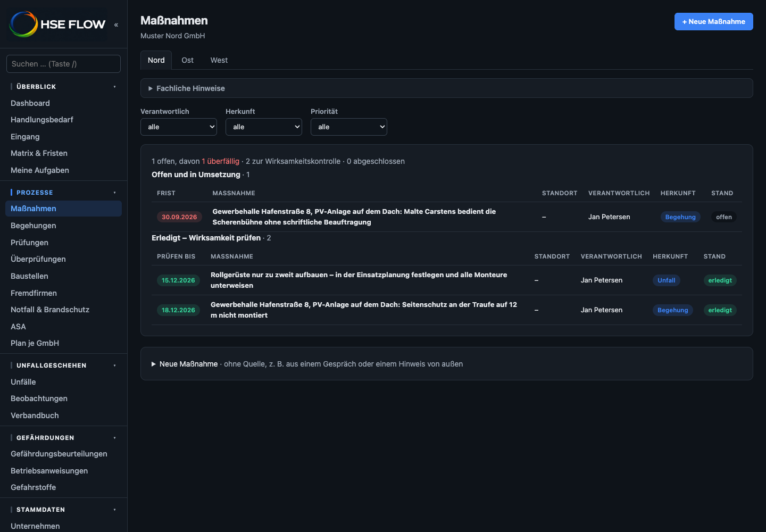766x532 pixels.
Task: Open Meine Aufgaben
Action: click(x=63, y=170)
